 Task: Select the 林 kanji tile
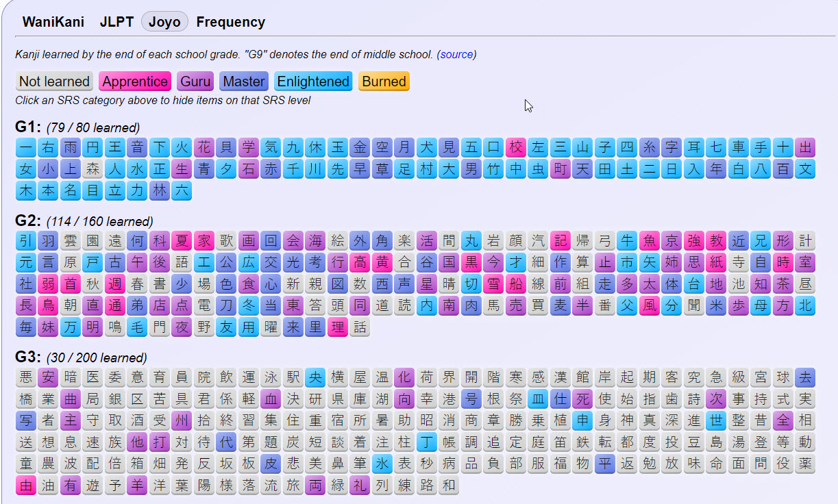[x=160, y=191]
